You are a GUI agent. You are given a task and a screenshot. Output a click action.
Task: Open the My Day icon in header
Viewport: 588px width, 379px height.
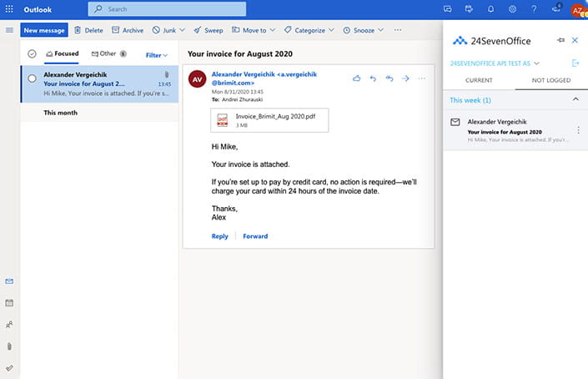click(469, 9)
